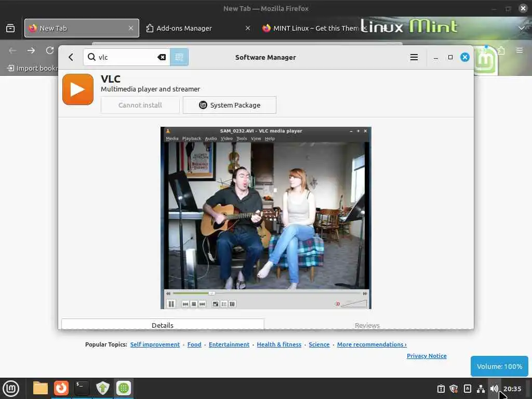Toggle the search in descriptions button
532x399 pixels.
pyautogui.click(x=179, y=57)
